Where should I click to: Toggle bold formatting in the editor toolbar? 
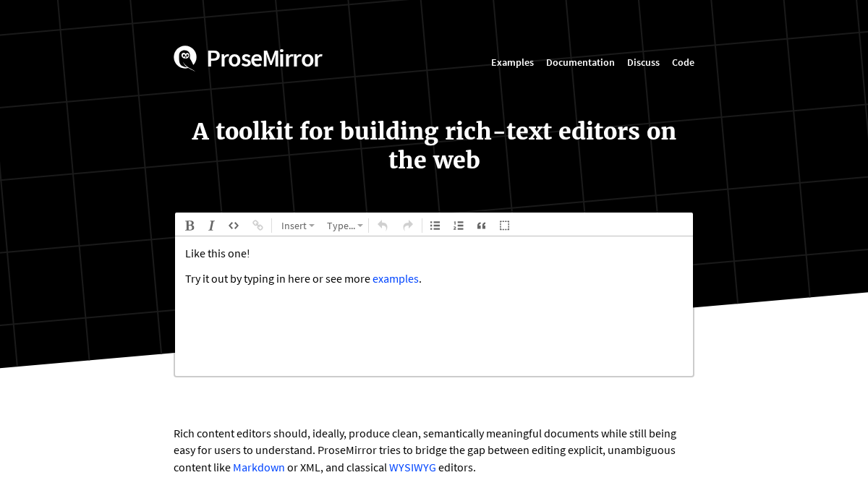click(190, 226)
